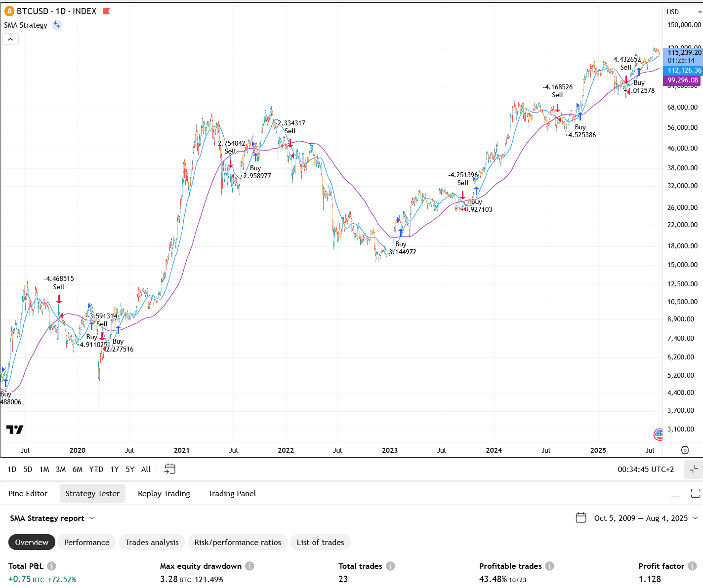Collapse the indicator legend with the chevron button
Image resolution: width=703 pixels, height=588 pixels.
click(x=10, y=39)
